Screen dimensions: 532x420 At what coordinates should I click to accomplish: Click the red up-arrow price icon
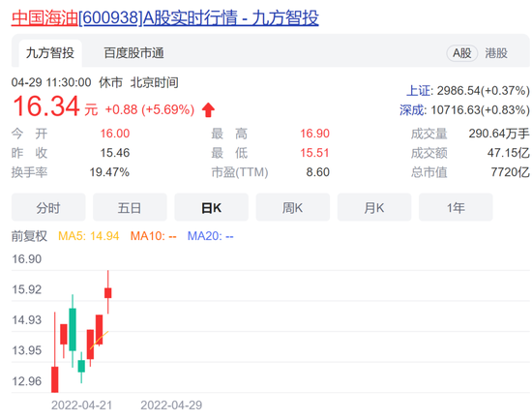click(208, 110)
